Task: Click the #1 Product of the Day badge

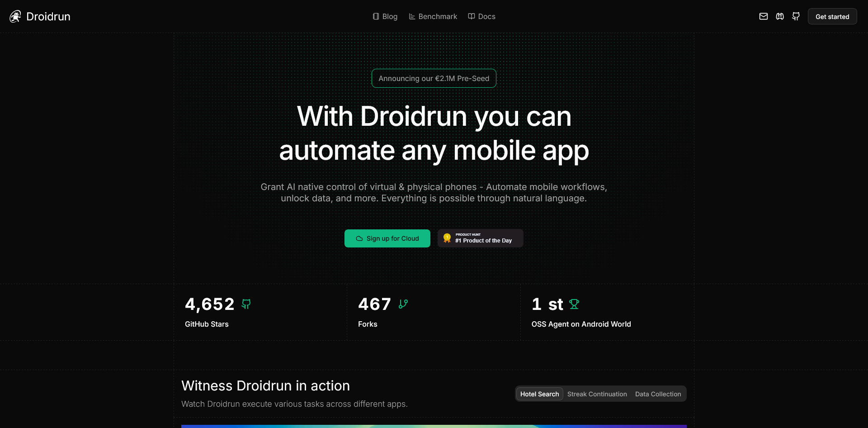Action: (480, 238)
